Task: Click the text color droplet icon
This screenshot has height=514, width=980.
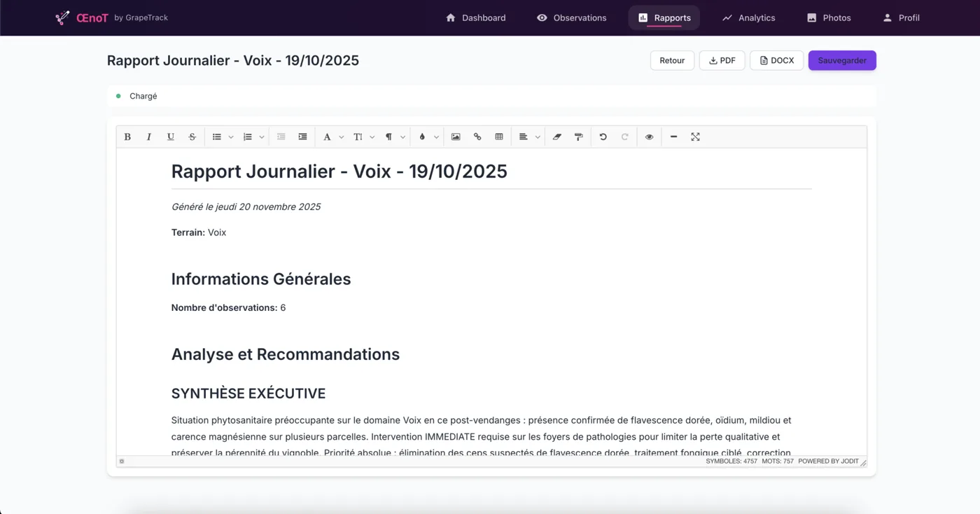Action: tap(422, 137)
